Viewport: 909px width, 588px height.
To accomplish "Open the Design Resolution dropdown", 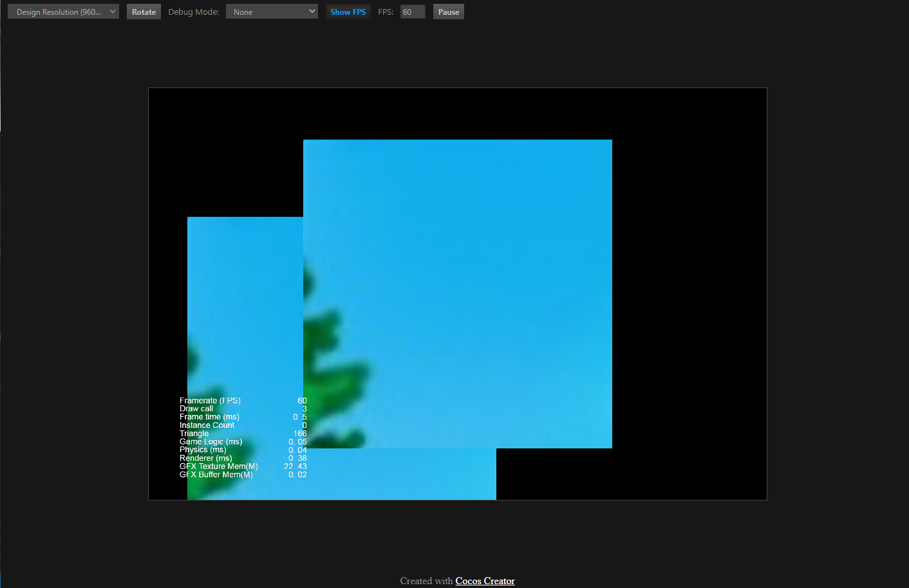I will click(63, 12).
